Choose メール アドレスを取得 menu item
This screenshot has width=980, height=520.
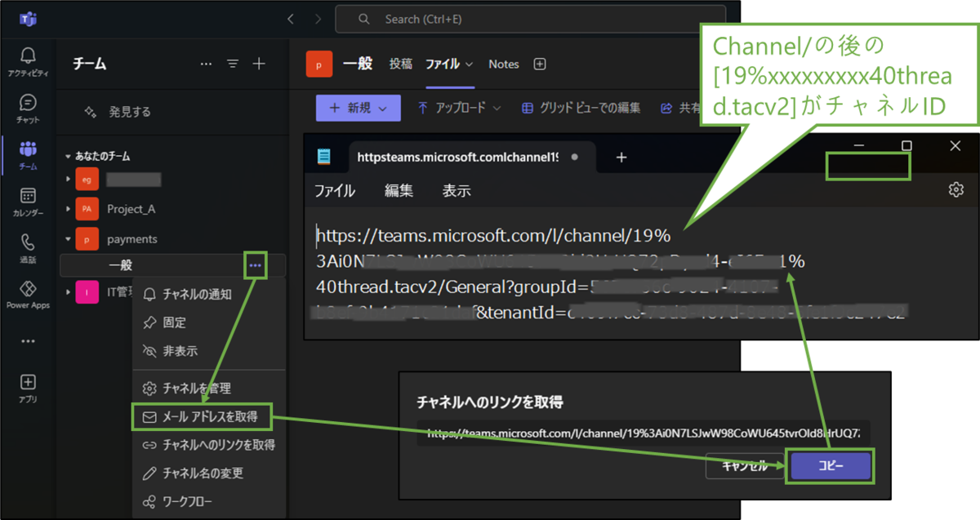pos(208,417)
